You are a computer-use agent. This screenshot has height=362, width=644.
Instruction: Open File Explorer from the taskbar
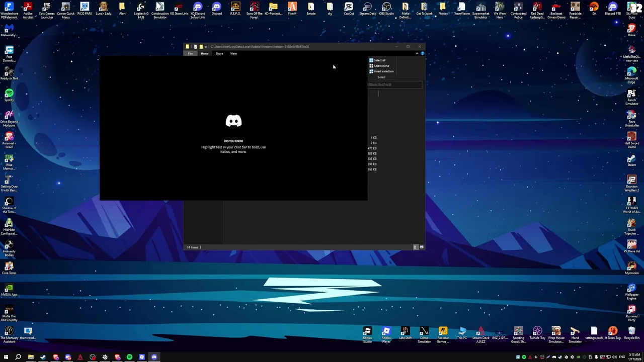[x=31, y=357]
